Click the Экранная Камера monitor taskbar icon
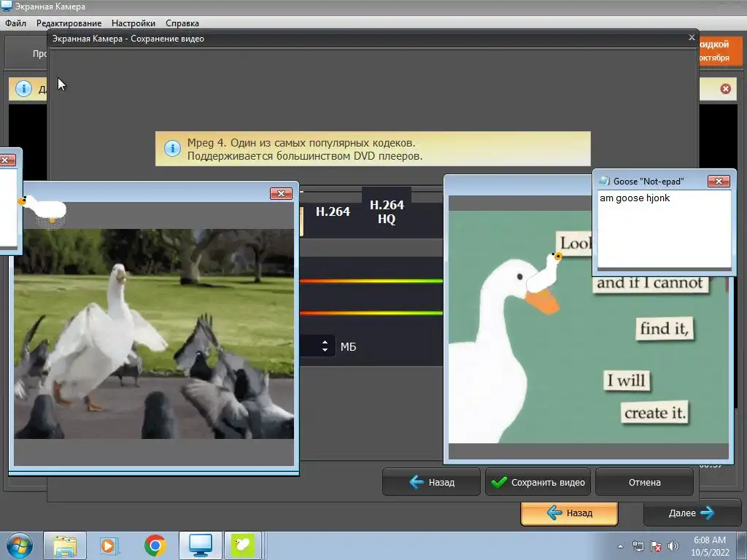This screenshot has width=747, height=560. [x=200, y=545]
